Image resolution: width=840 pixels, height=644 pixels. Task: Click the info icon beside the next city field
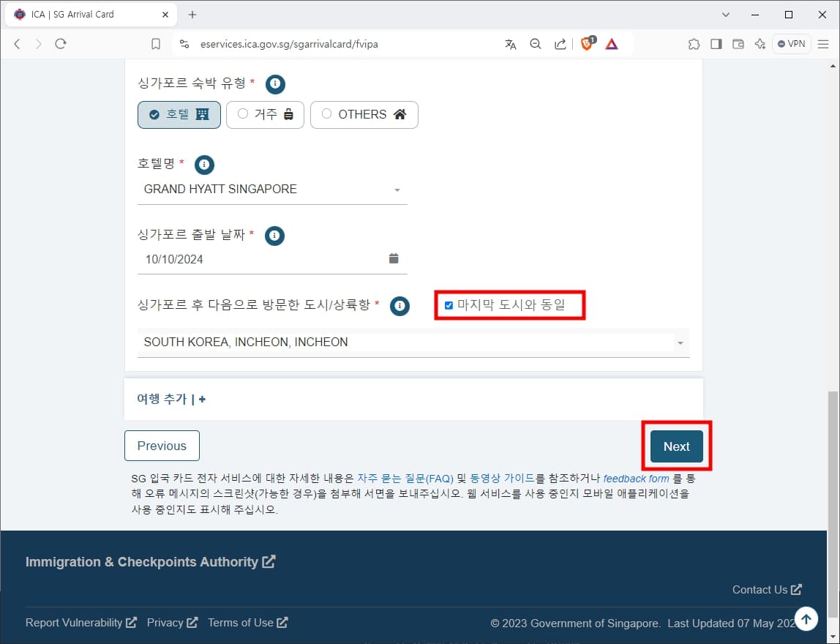(400, 306)
